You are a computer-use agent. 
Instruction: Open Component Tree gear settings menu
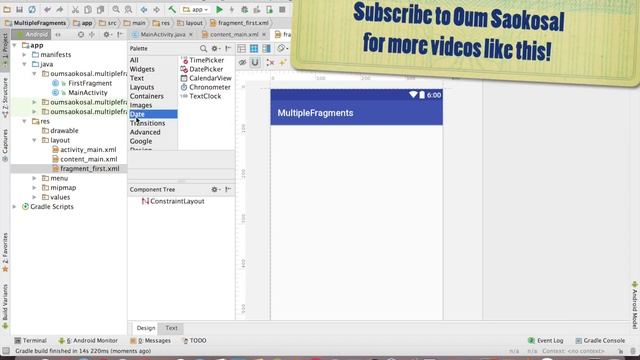215,189
